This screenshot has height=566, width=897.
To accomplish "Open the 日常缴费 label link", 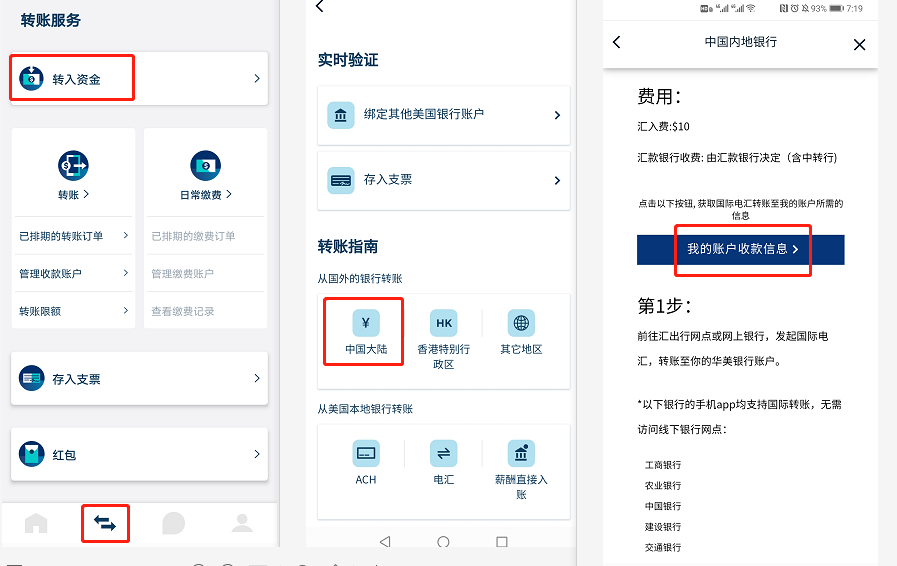I will [x=205, y=195].
